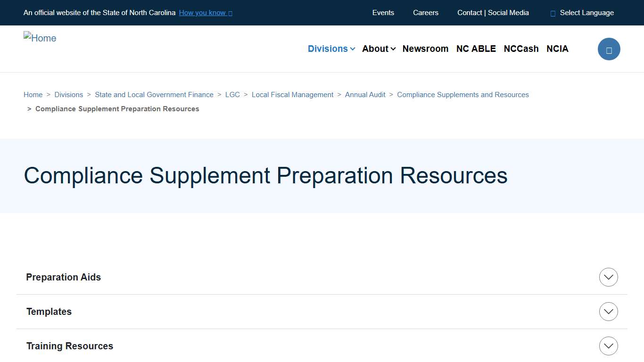
Task: Click Local Fiscal Management in the breadcrumb
Action: click(292, 94)
